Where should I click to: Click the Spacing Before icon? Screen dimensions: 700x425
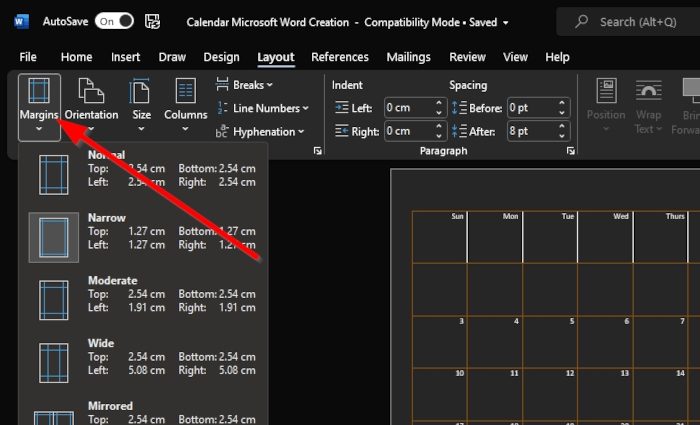pos(459,108)
